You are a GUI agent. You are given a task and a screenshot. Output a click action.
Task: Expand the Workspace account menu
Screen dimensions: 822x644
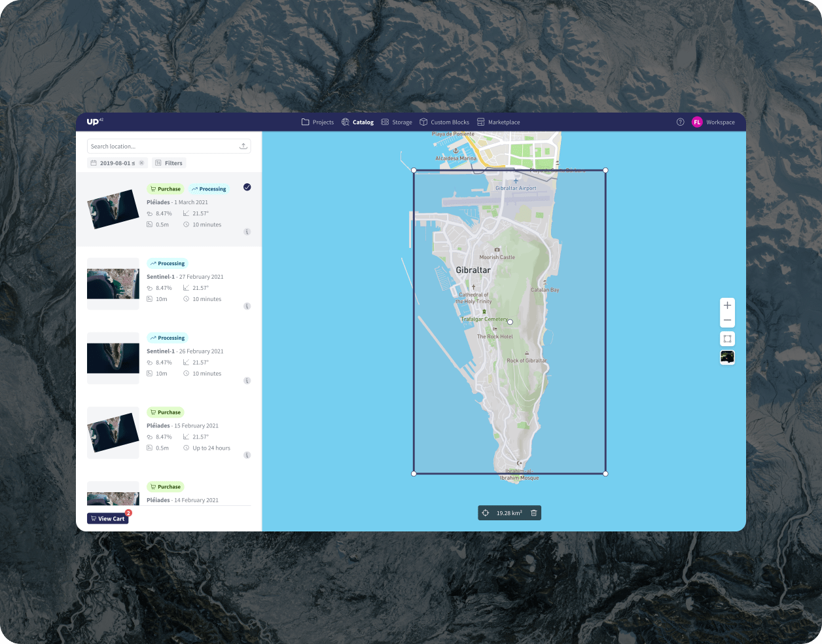click(x=714, y=122)
